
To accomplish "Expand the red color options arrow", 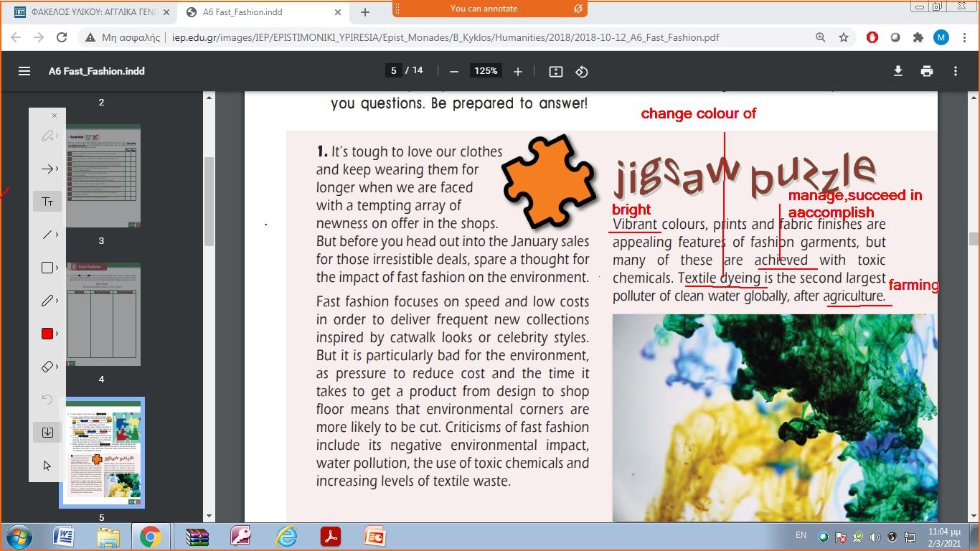I will (57, 334).
